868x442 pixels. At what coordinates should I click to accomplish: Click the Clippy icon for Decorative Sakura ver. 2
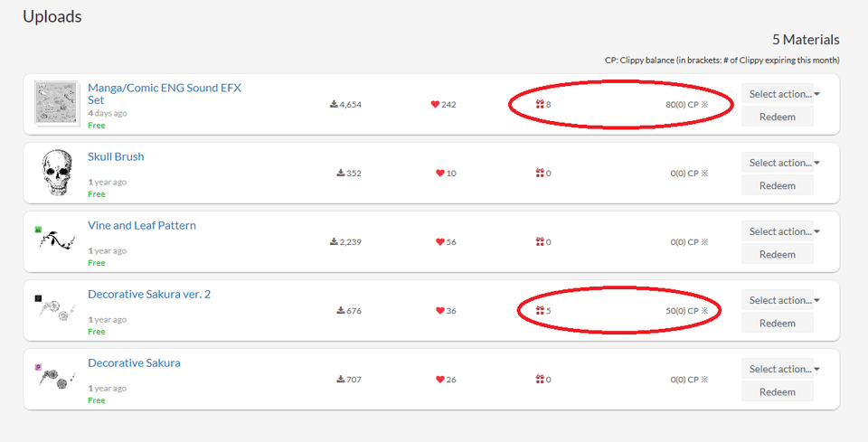(704, 311)
